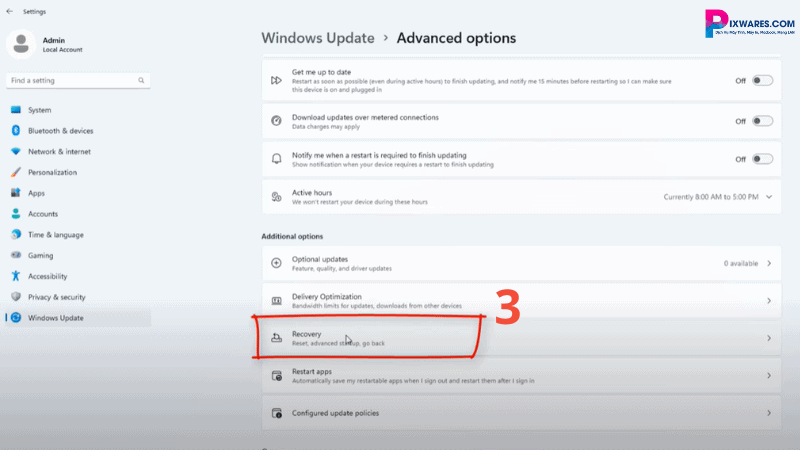Click the Accessibility person icon

[16, 276]
